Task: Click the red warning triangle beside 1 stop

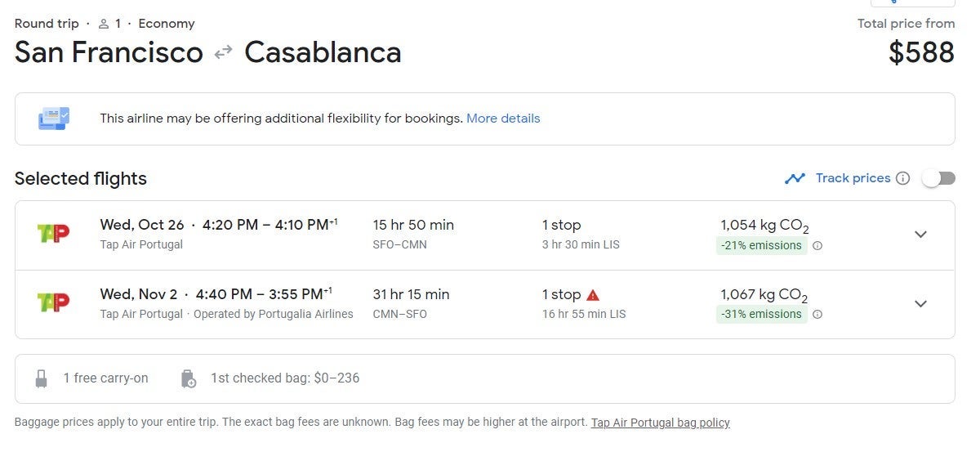Action: [x=593, y=295]
